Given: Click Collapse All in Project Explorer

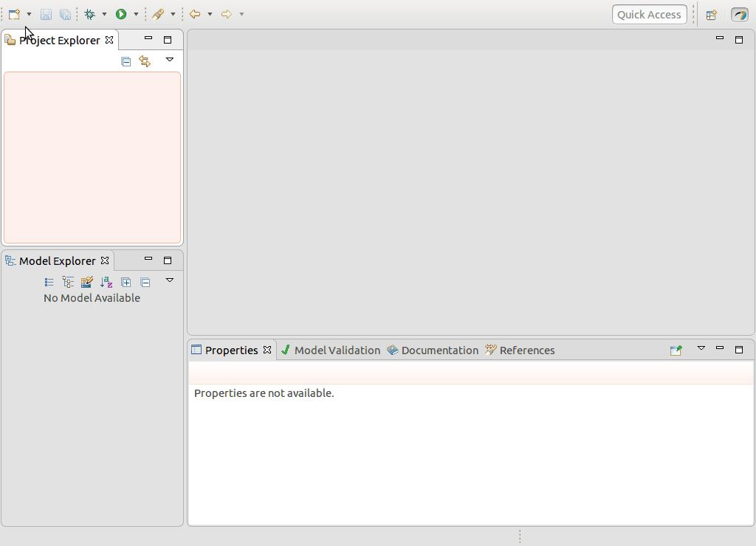Looking at the screenshot, I should 126,62.
